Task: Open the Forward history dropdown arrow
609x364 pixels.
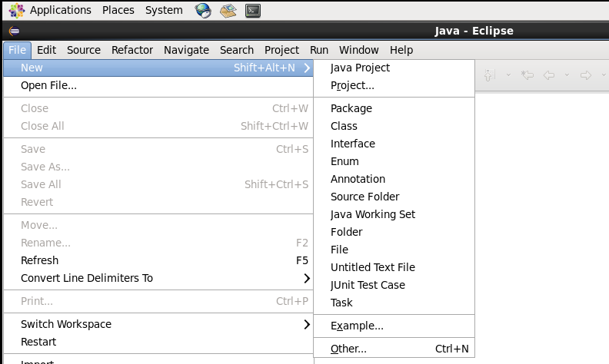Action: tap(604, 75)
